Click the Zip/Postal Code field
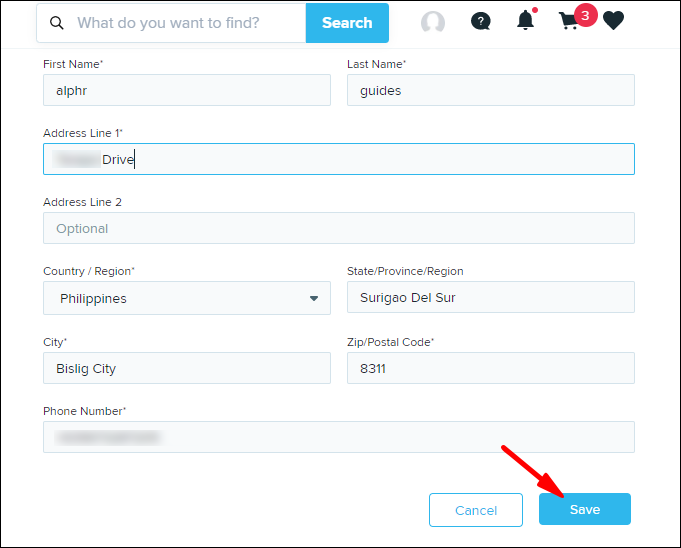Screen dimensions: 681x548 coord(490,368)
